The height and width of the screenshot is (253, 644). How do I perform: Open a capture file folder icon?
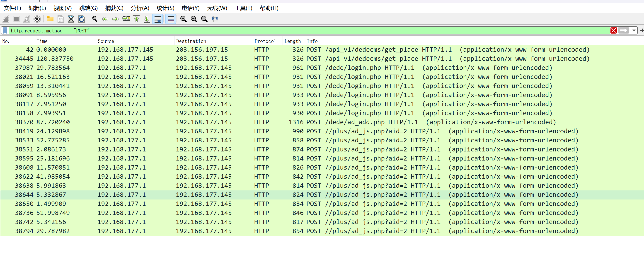coord(50,19)
